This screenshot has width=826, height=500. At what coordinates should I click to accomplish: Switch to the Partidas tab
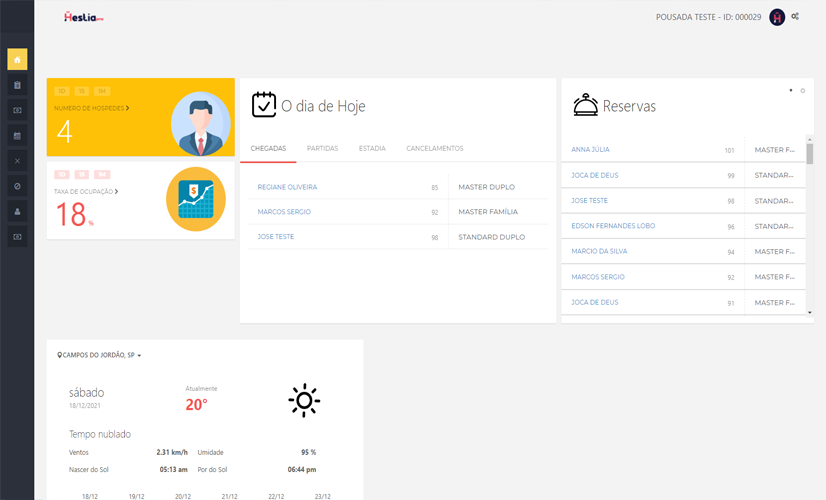coord(322,148)
